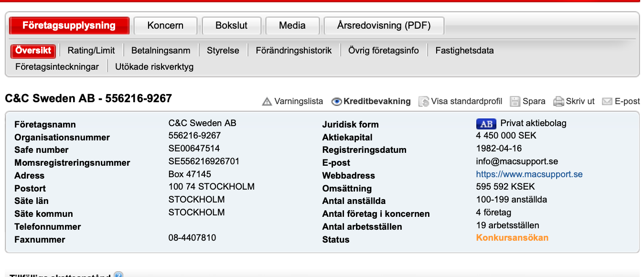Screen dimensions: 644x277
Task: Click the Spara floppy disk icon
Action: [x=515, y=101]
